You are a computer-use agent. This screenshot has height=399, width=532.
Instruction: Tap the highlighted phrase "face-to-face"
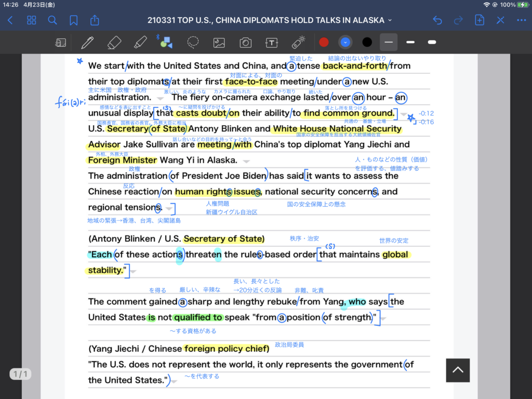point(251,82)
